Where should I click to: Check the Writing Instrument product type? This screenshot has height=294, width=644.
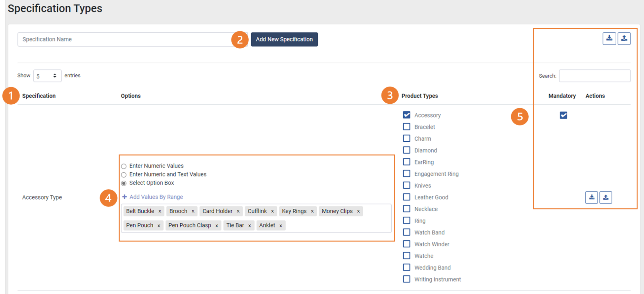pos(406,279)
